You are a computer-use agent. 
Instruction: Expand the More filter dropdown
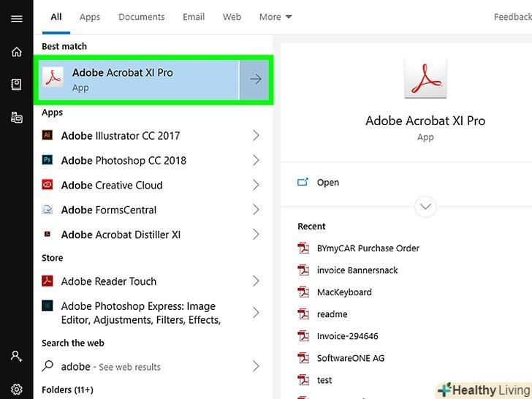click(275, 17)
